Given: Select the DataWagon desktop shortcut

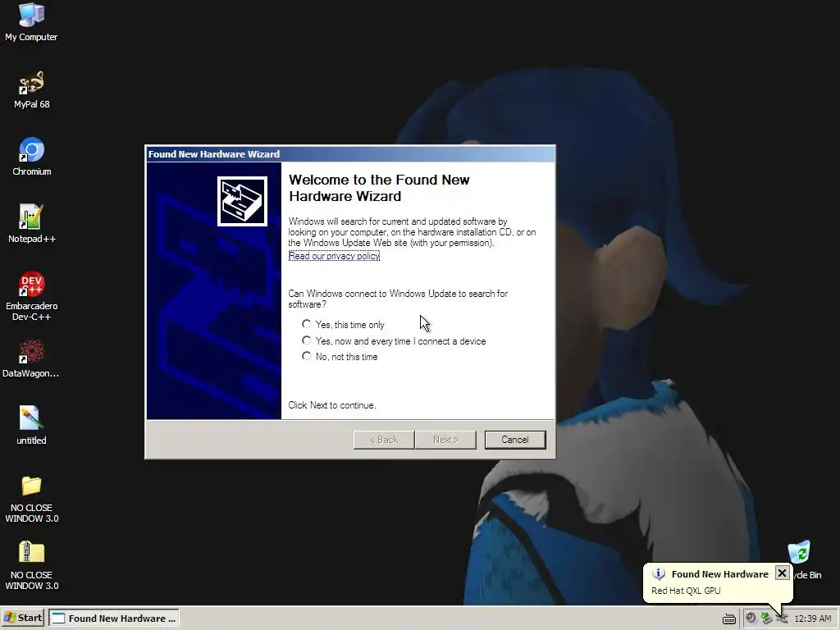Looking at the screenshot, I should coord(31,358).
